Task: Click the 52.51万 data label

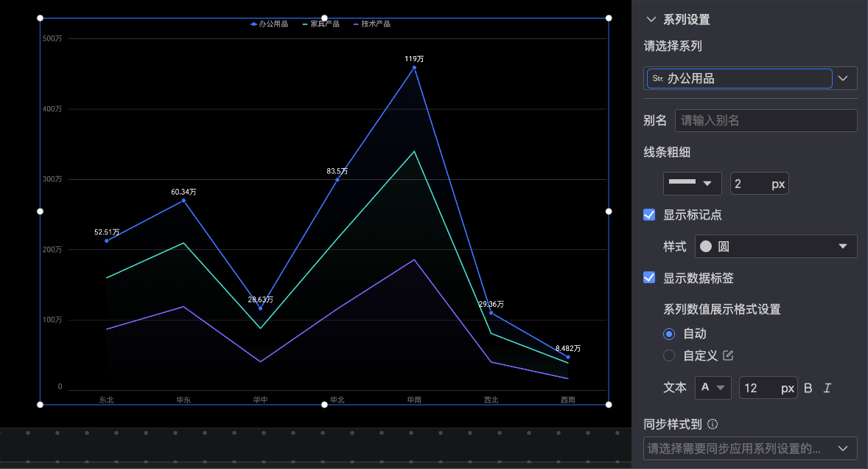Action: click(x=107, y=232)
